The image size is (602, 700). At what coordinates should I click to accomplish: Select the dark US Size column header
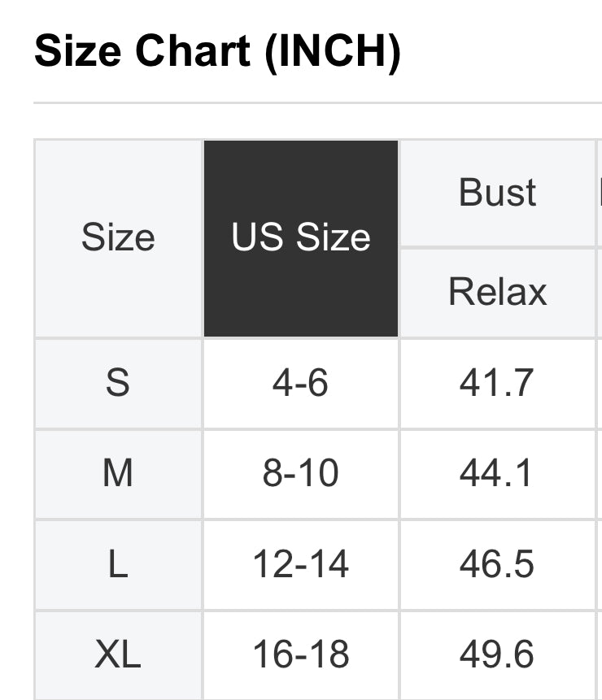coord(301,238)
